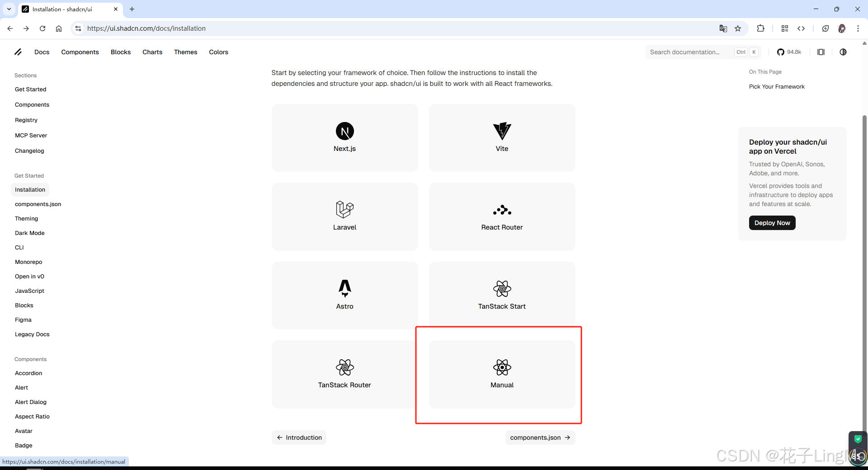The width and height of the screenshot is (868, 470).
Task: Open the browser home page
Action: 59,28
